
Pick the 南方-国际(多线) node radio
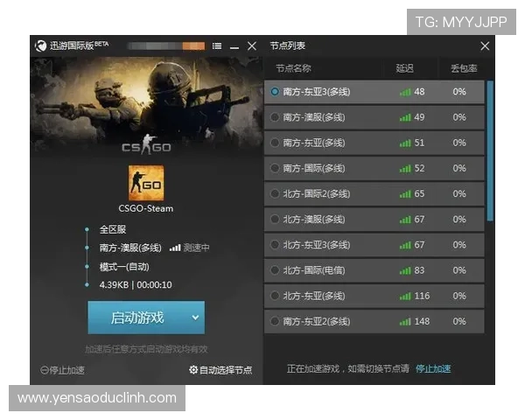pyautogui.click(x=275, y=168)
